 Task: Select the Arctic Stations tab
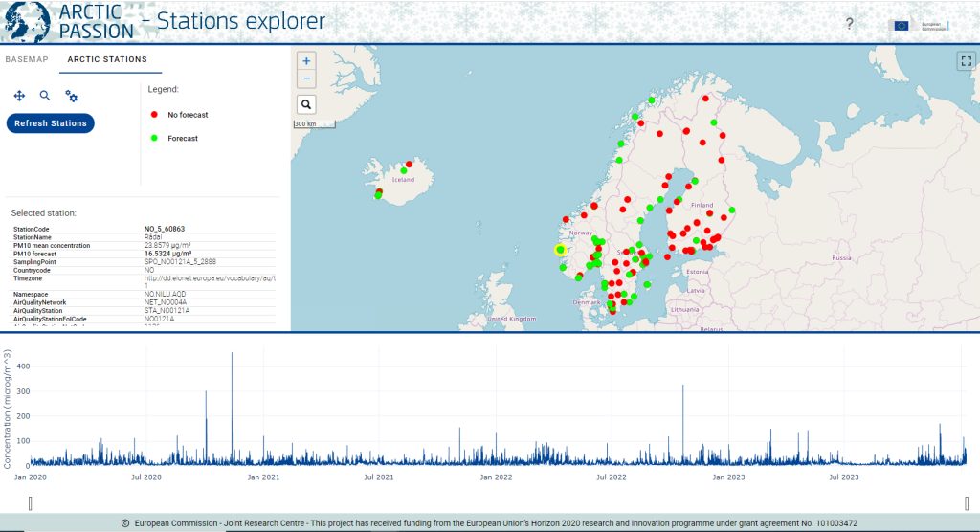point(107,59)
